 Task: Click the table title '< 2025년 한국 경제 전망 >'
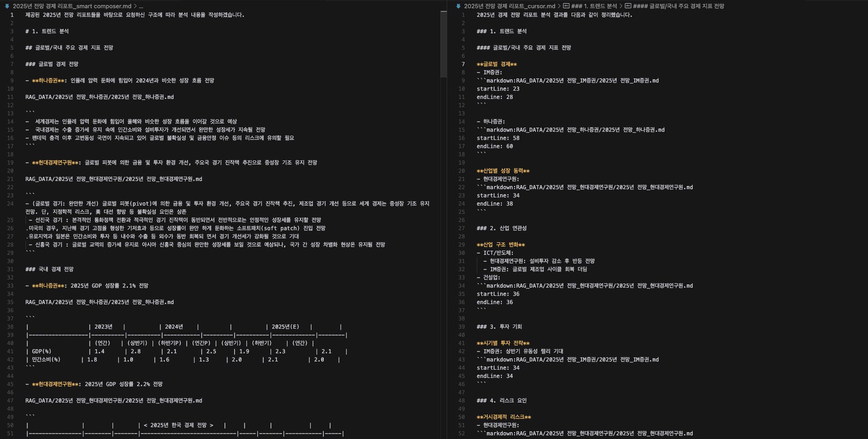[x=179, y=425]
